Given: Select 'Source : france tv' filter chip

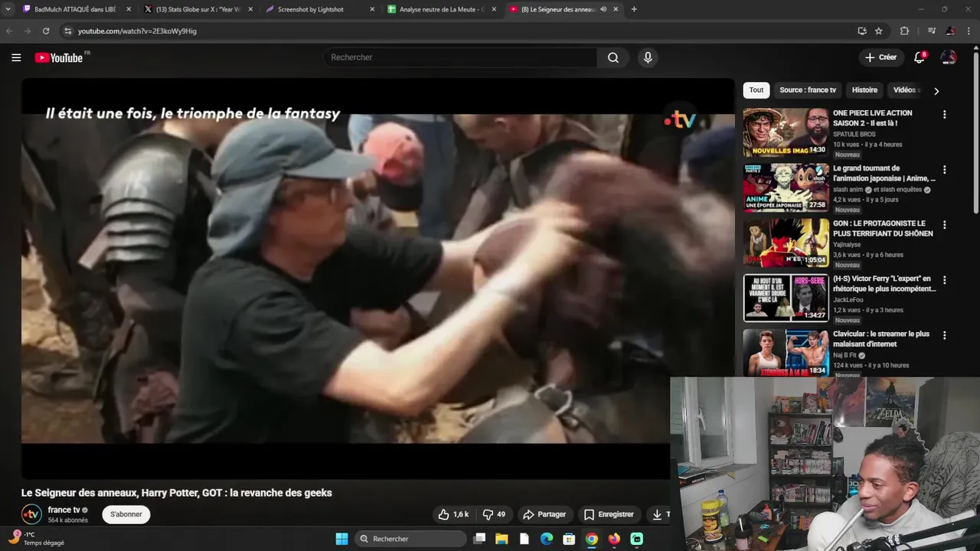Looking at the screenshot, I should tap(808, 90).
